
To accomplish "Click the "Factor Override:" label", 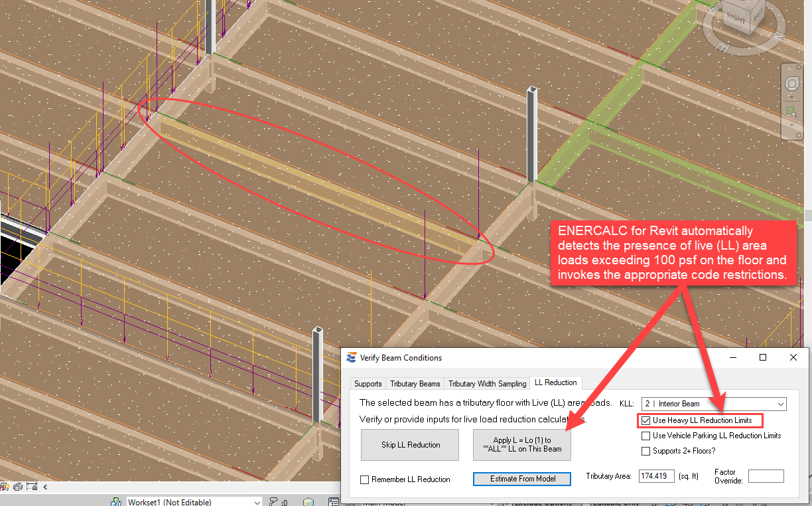I will (728, 476).
